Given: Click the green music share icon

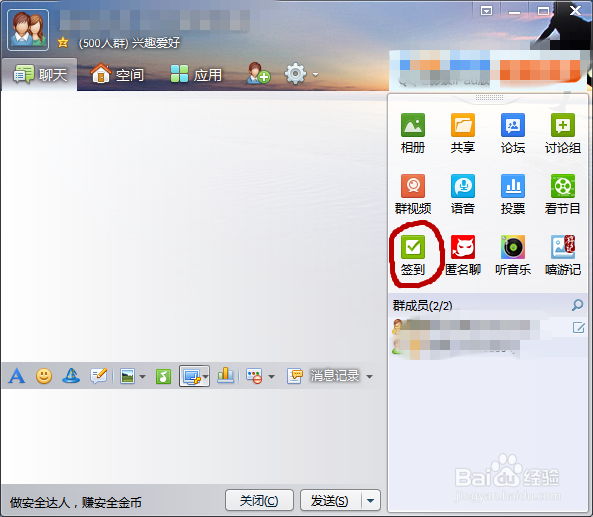Looking at the screenshot, I should pos(163,376).
